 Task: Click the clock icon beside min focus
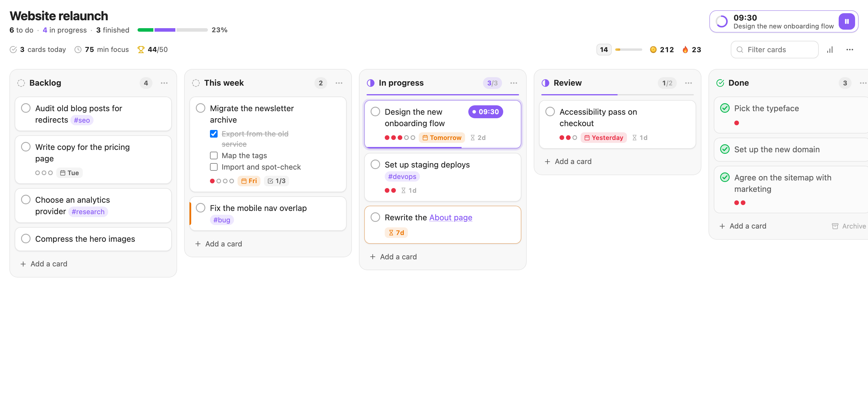coord(78,50)
